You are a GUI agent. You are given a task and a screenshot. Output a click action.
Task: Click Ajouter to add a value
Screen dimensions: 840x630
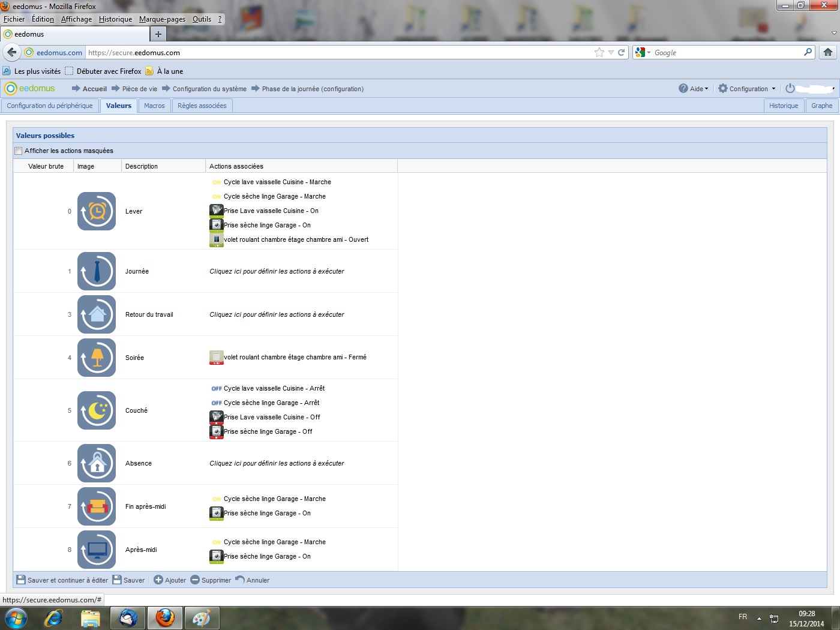(170, 580)
